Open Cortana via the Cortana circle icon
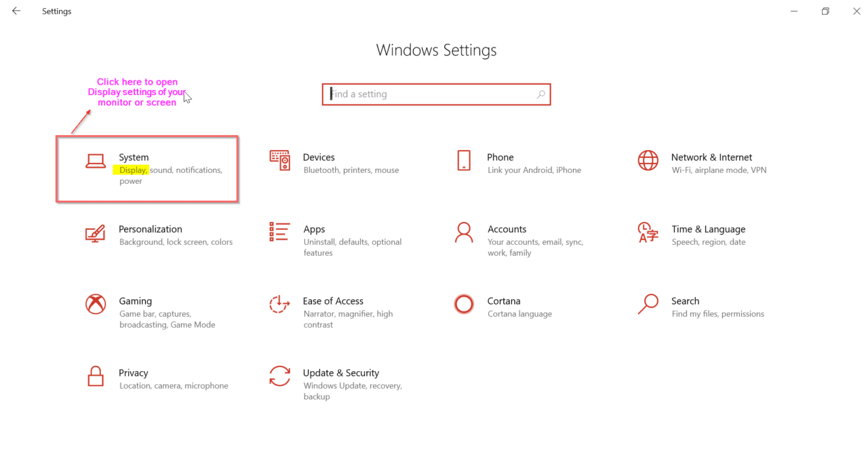 (464, 305)
